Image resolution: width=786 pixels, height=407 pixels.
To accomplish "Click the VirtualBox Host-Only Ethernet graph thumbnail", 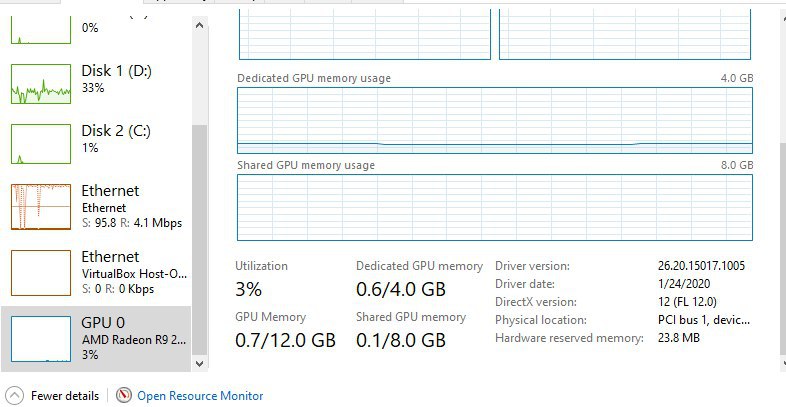I will pos(42,273).
